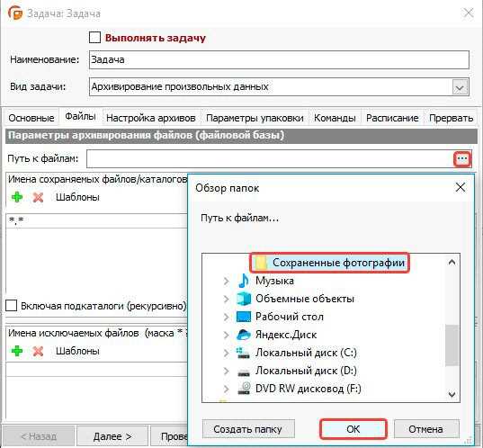
Task: Open Шаблоны for excluded file names
Action: (77, 351)
